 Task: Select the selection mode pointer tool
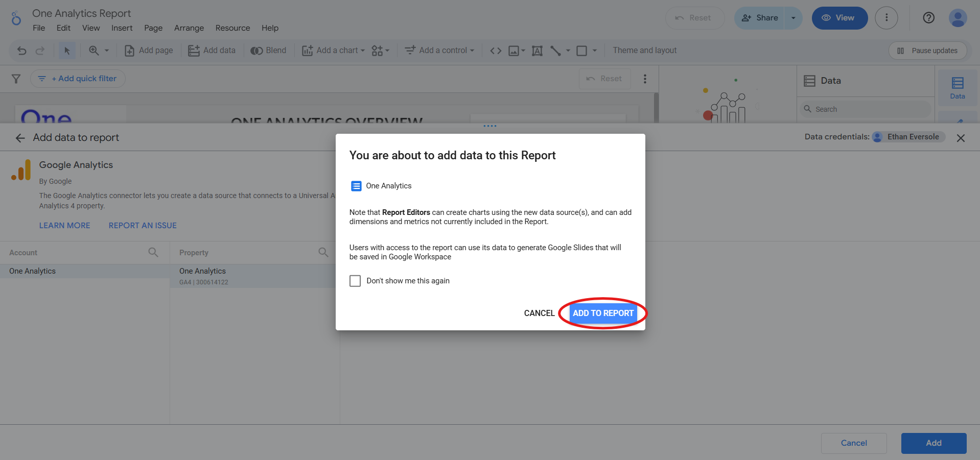coord(67,51)
